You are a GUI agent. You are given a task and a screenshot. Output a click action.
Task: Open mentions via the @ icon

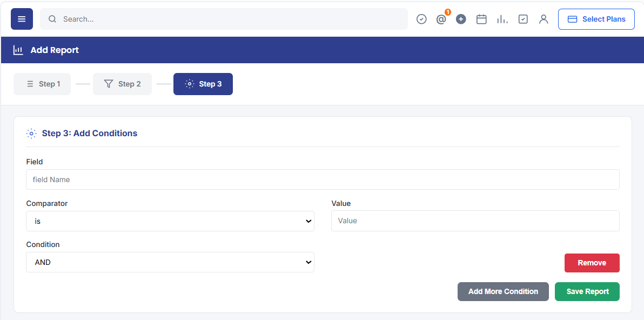pyautogui.click(x=441, y=19)
